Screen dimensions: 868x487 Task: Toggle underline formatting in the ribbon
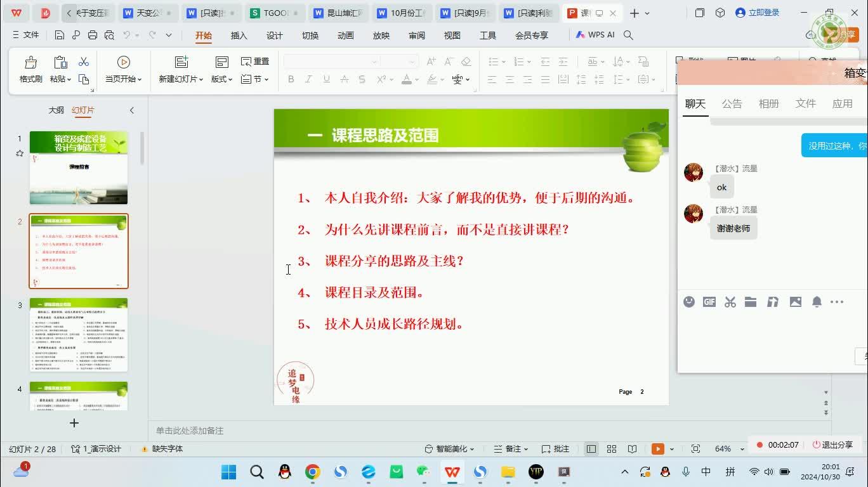click(x=325, y=79)
